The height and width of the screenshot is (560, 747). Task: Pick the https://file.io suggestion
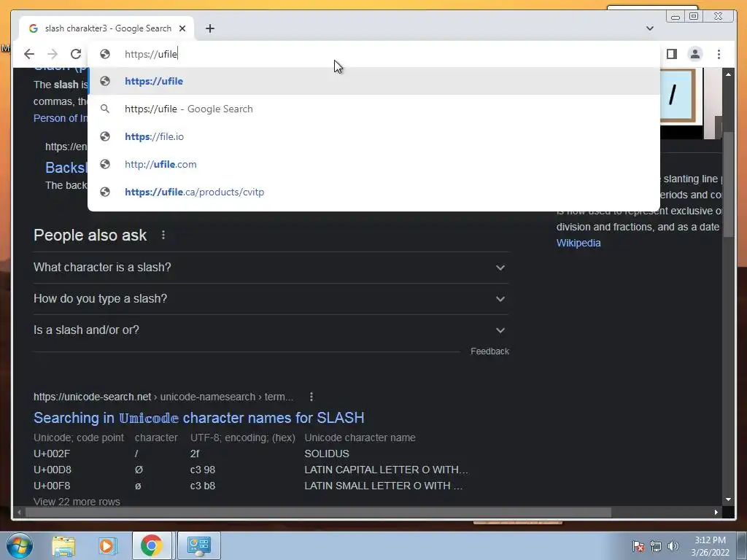[x=374, y=136]
